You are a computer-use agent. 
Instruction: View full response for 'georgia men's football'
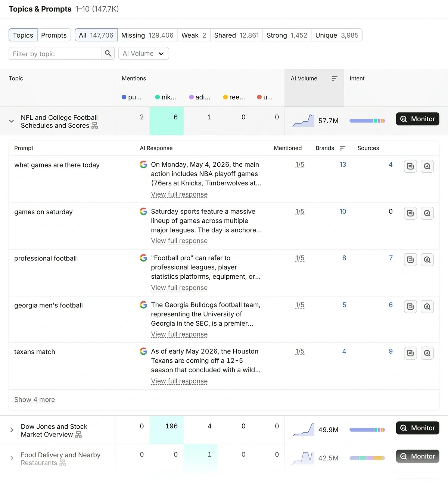click(x=179, y=334)
